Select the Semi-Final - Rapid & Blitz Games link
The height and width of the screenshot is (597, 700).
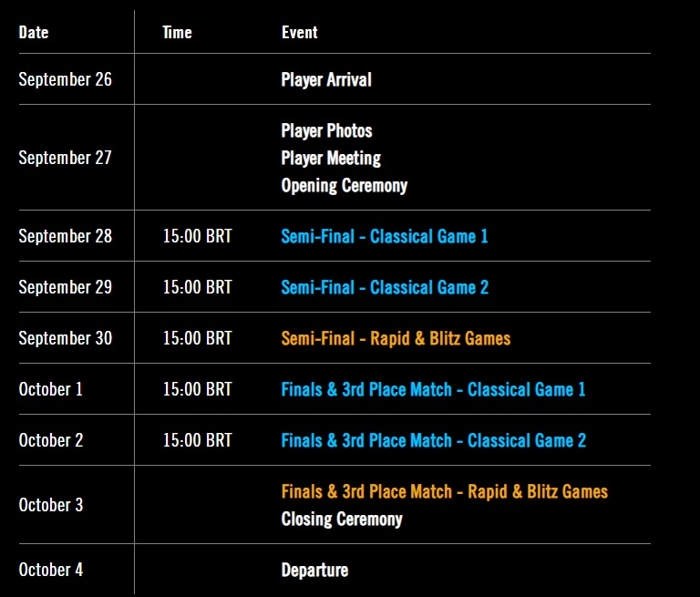[396, 338]
